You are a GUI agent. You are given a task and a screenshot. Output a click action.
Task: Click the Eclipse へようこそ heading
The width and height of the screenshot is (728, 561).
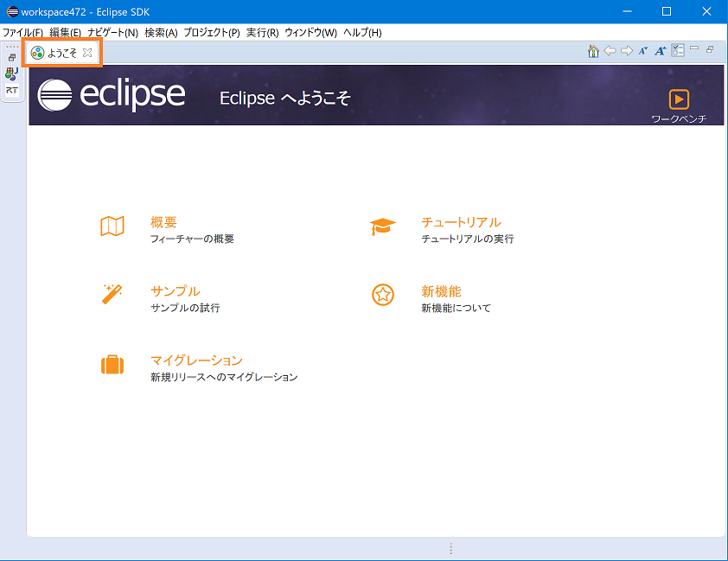285,98
